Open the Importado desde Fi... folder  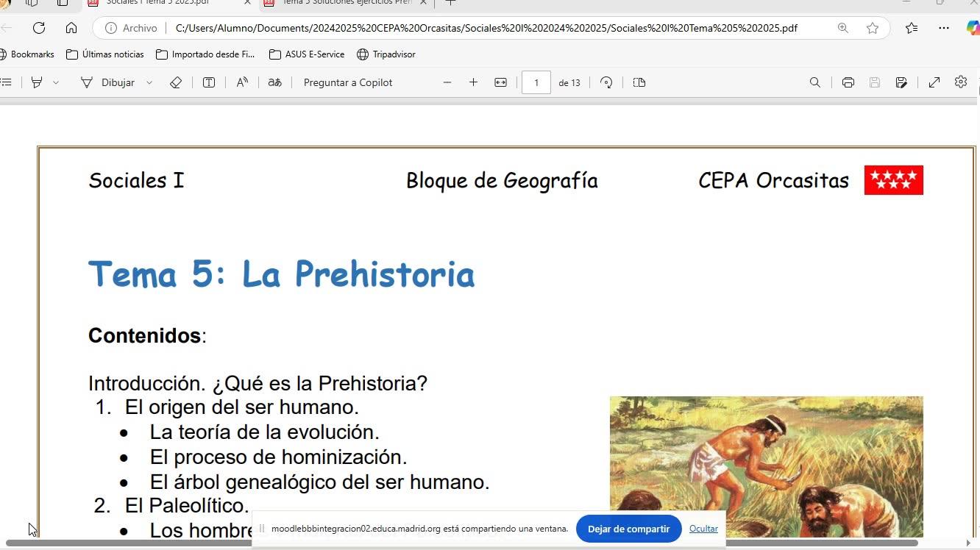[x=205, y=54]
